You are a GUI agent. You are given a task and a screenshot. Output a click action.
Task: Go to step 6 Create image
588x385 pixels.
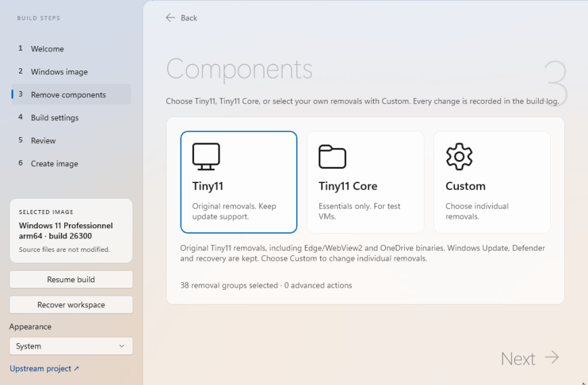tap(71, 163)
